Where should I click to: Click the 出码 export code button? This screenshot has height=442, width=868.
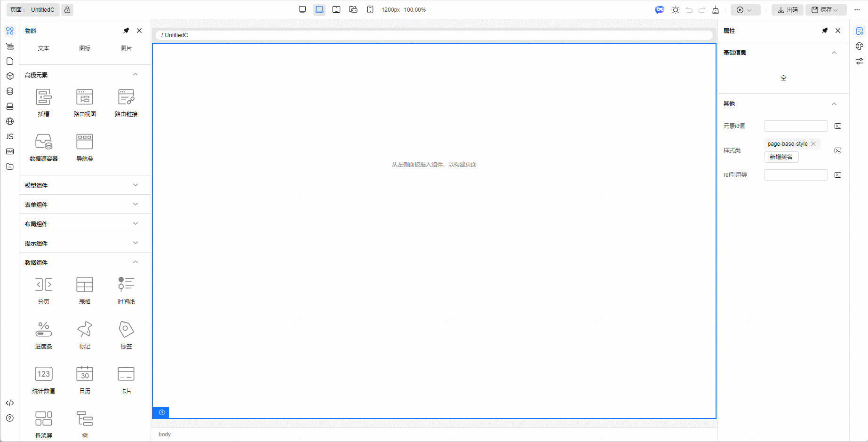(788, 10)
